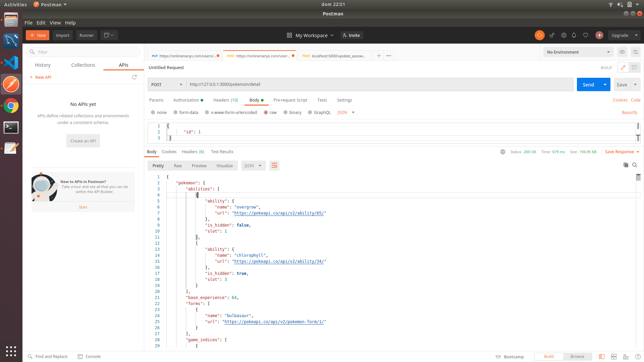Open the Collections sidebar tab
This screenshot has width=644, height=362.
coord(83,65)
